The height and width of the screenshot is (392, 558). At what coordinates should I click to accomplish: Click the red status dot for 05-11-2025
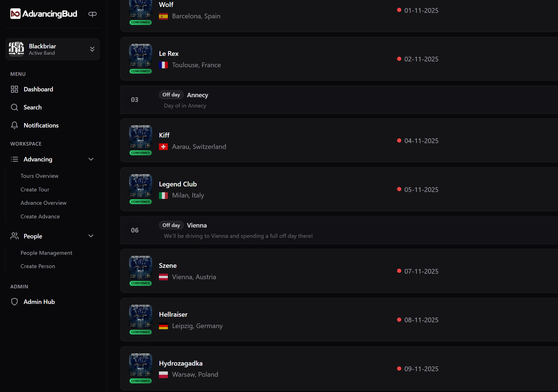399,189
